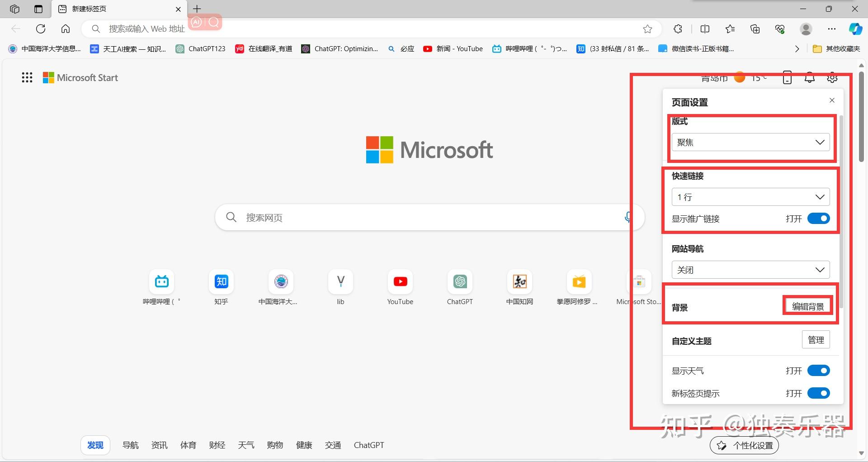Expand the 版式 dropdown showing 聚焦

click(750, 142)
